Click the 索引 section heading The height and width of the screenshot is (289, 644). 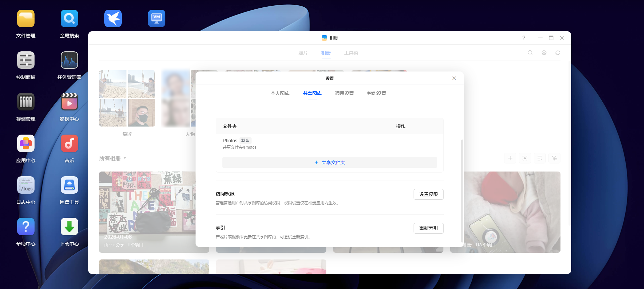tap(220, 228)
